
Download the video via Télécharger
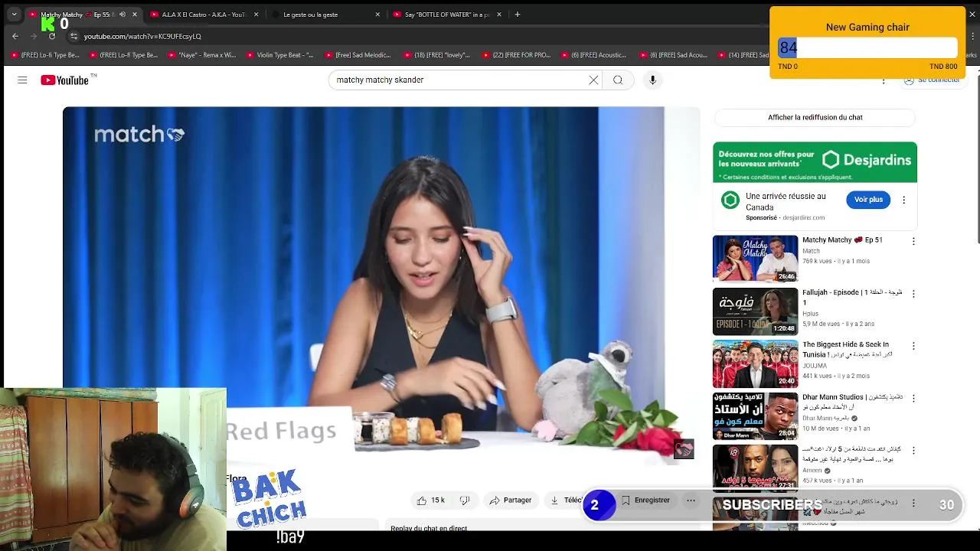point(567,500)
